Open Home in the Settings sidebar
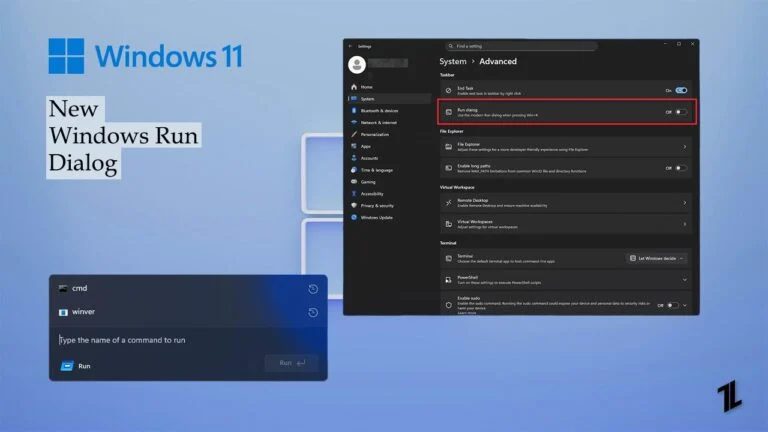Screen dimensions: 768x432 click(367, 87)
